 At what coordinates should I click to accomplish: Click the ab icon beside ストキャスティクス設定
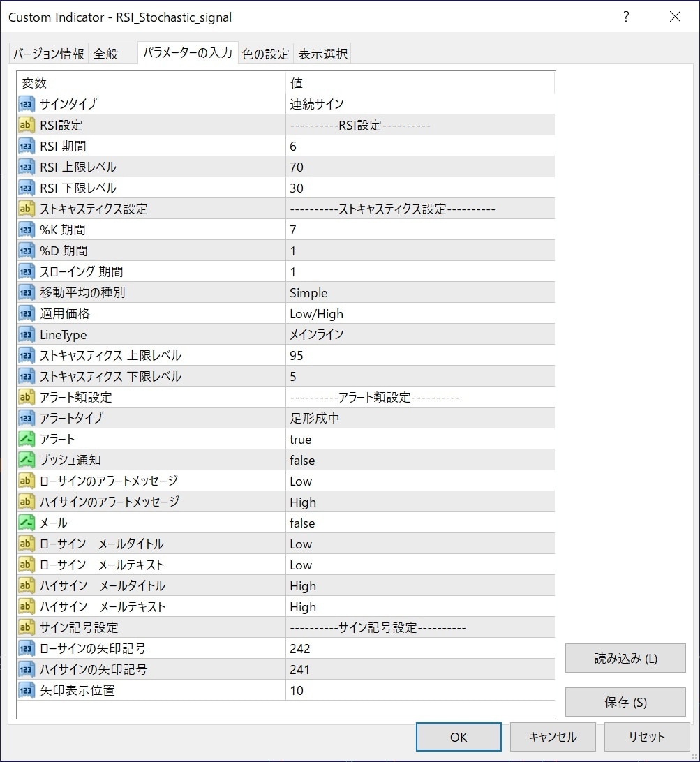[x=27, y=209]
